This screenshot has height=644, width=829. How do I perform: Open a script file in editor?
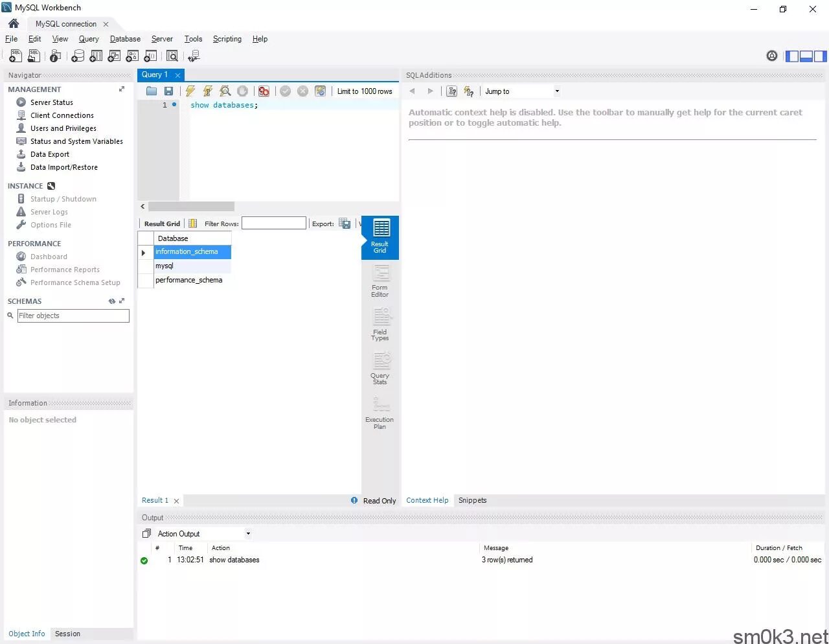pos(152,91)
